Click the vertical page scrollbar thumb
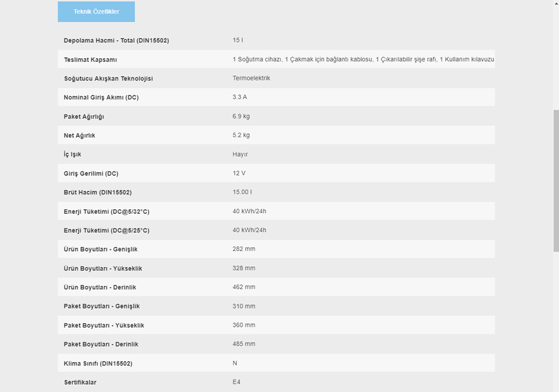 (555, 181)
